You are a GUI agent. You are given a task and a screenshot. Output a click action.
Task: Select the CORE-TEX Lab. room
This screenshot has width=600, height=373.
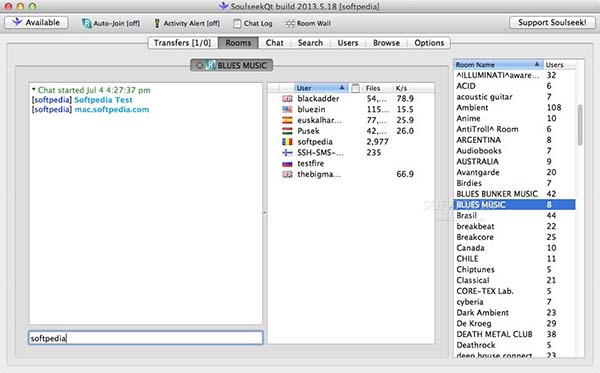[x=514, y=291]
